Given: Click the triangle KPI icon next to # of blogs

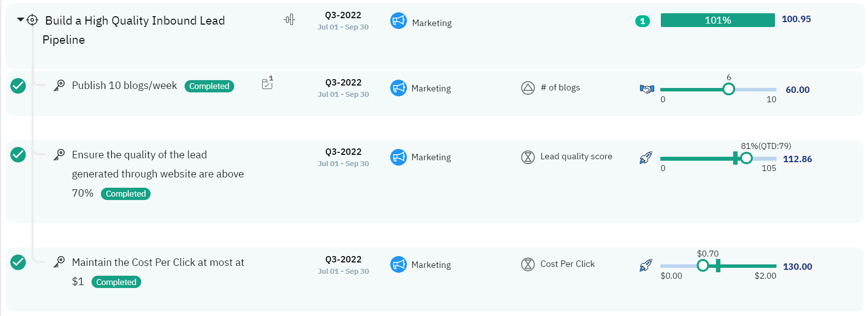Looking at the screenshot, I should pos(527,88).
